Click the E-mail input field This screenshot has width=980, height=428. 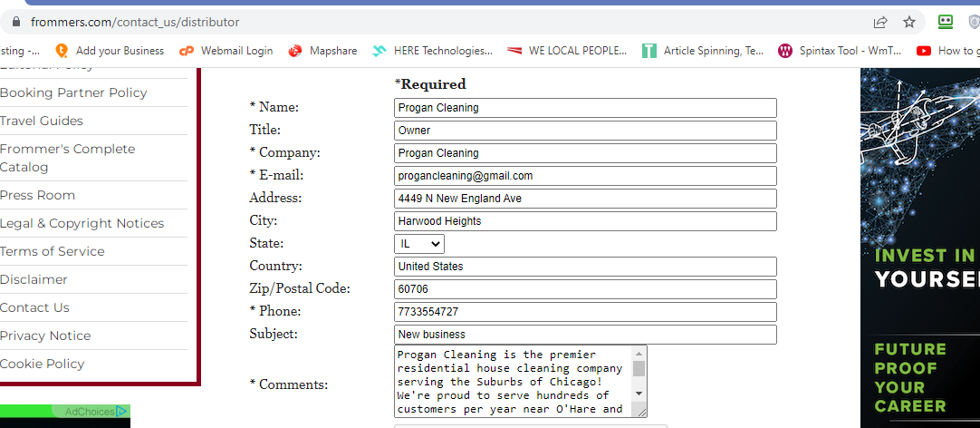[x=585, y=176]
